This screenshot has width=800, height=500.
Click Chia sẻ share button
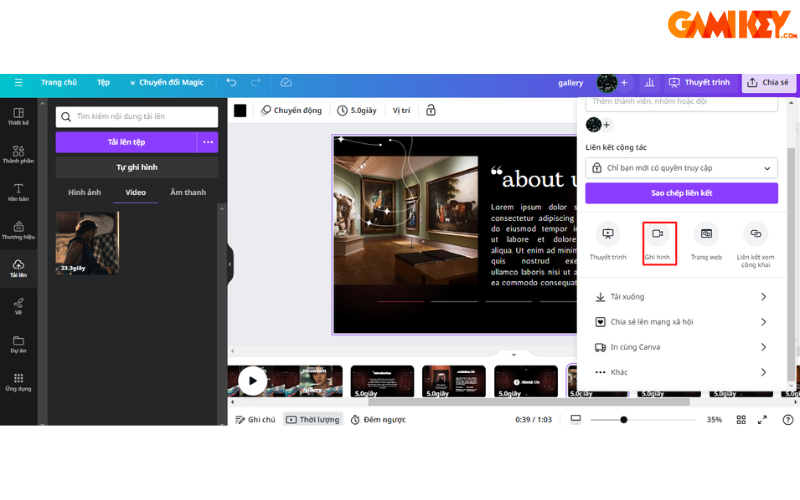click(768, 82)
